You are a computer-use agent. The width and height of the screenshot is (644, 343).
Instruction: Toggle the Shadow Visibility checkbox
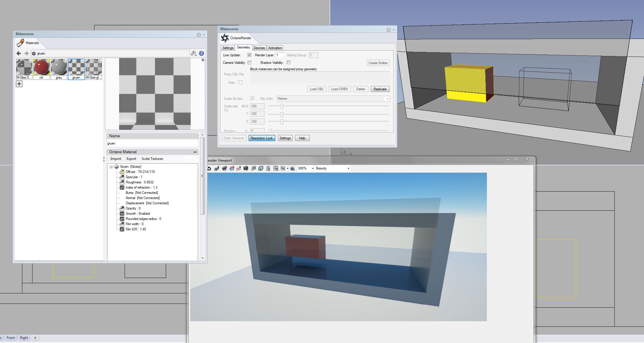point(288,62)
